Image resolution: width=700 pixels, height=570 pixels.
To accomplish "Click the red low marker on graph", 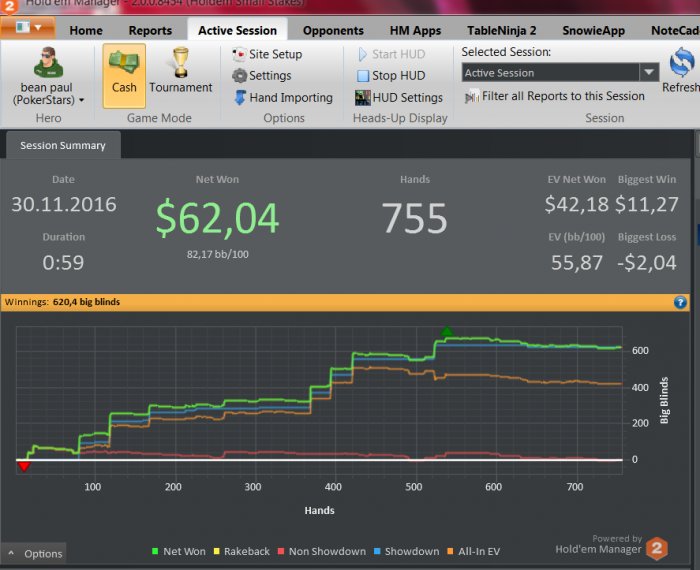I will pos(24,466).
